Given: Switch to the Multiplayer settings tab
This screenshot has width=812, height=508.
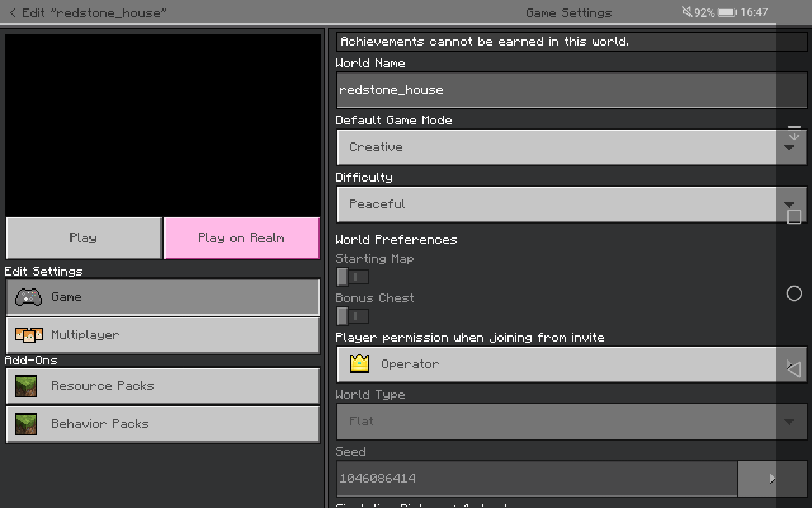Looking at the screenshot, I should pyautogui.click(x=163, y=335).
